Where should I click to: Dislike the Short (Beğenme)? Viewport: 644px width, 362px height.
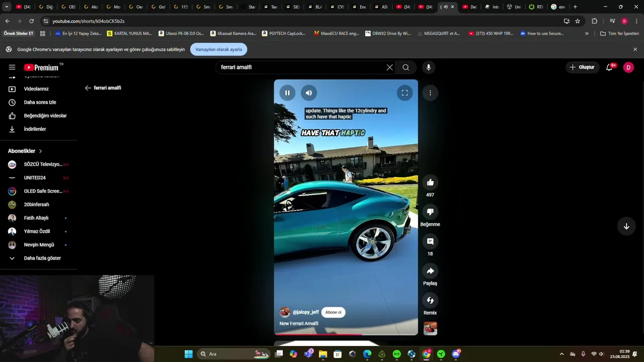[430, 212]
